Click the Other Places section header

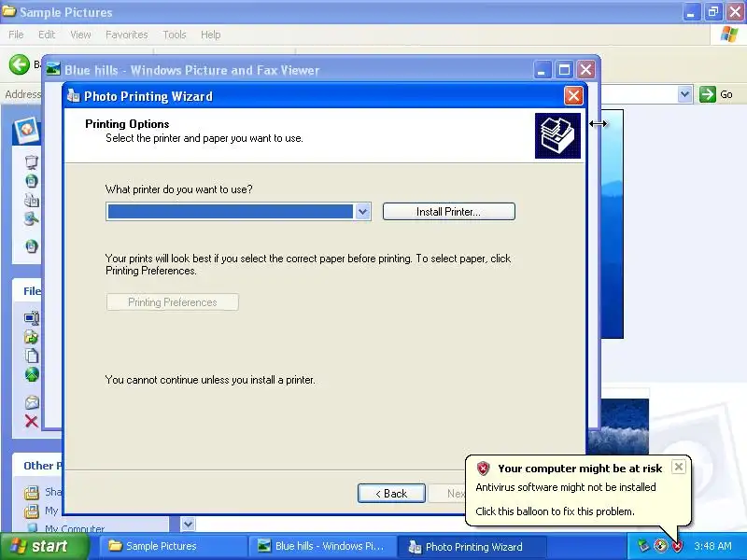pos(37,466)
